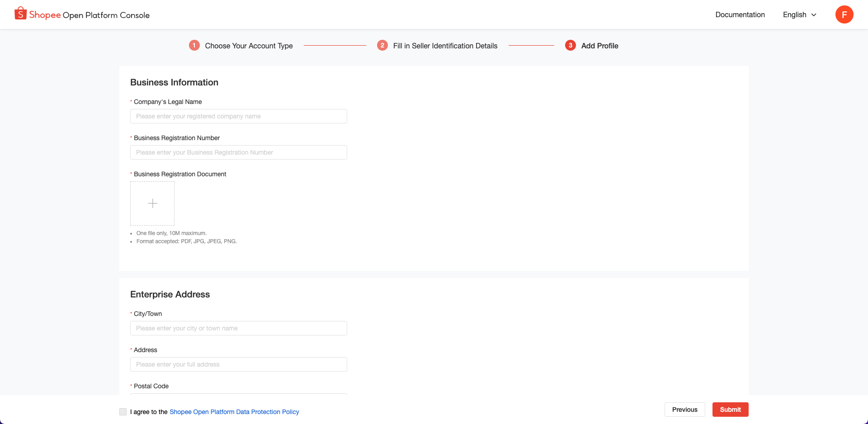Screen dimensions: 868x424
Task: Open the Documentation menu item
Action: 740,15
